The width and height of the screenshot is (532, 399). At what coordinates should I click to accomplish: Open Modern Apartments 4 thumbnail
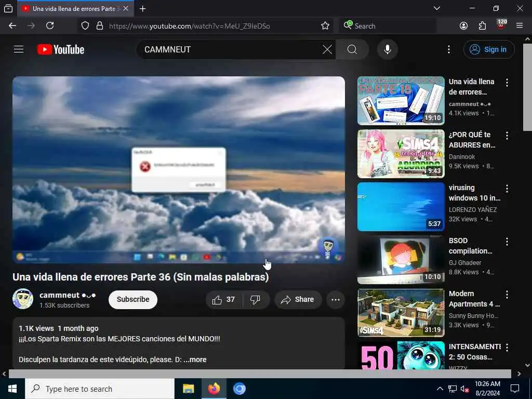pos(401,312)
